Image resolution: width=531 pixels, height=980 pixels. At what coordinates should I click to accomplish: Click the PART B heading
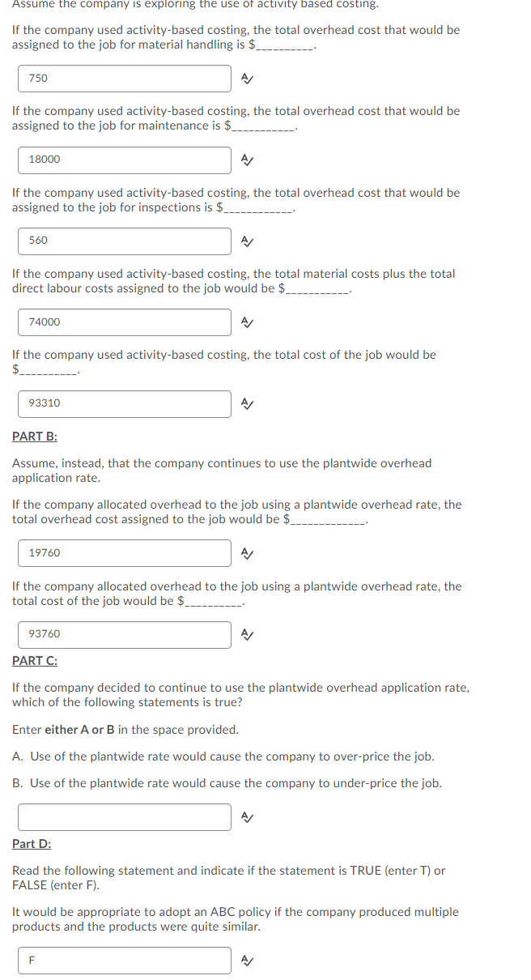(36, 436)
